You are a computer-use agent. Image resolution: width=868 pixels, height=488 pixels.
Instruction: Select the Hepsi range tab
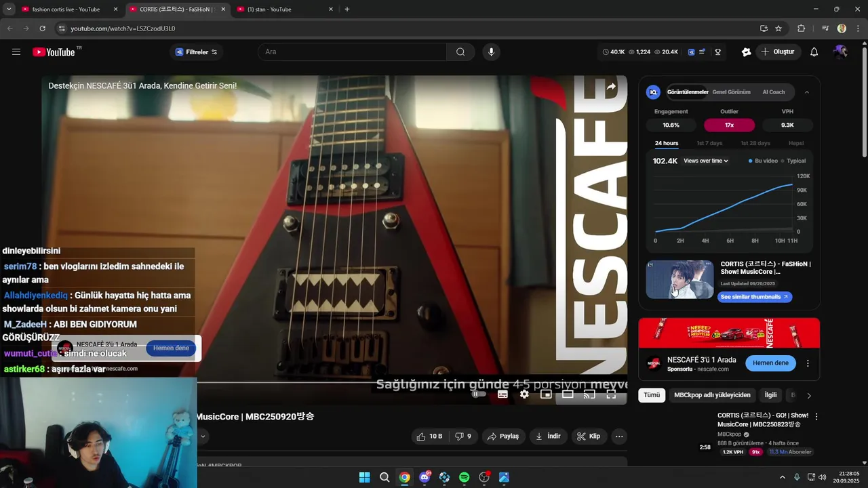pos(796,143)
